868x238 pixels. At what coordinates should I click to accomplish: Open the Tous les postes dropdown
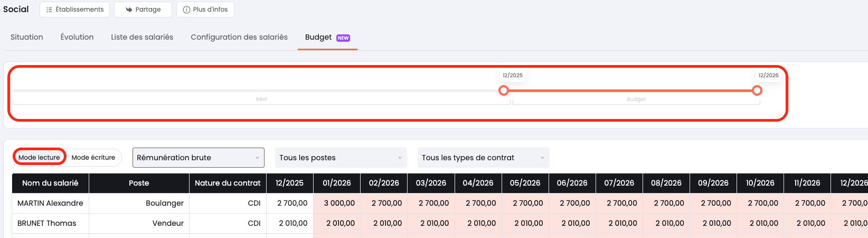click(341, 158)
